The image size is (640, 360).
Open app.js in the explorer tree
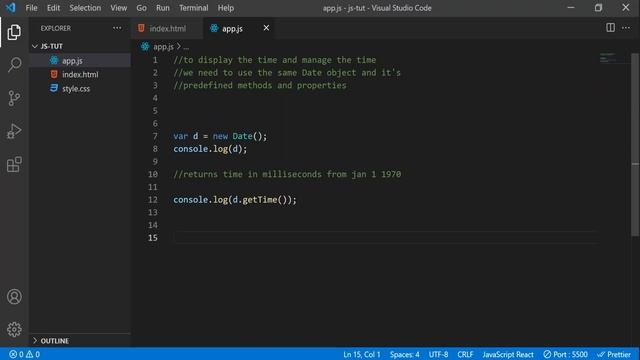point(80,60)
